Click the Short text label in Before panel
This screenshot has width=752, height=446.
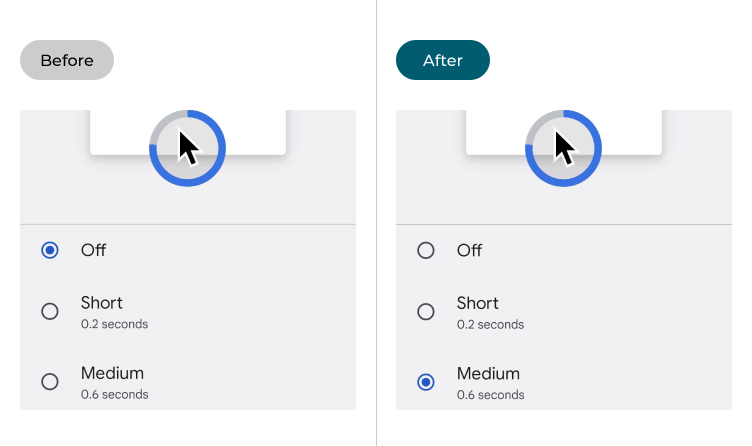pyautogui.click(x=102, y=303)
